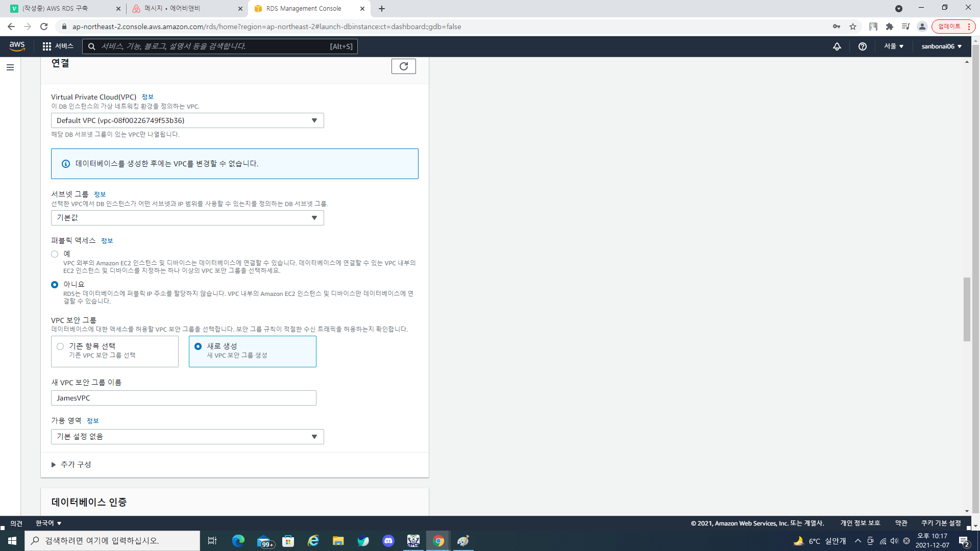Open the AWS help question-mark icon
This screenshot has width=980, height=551.
click(x=863, y=46)
